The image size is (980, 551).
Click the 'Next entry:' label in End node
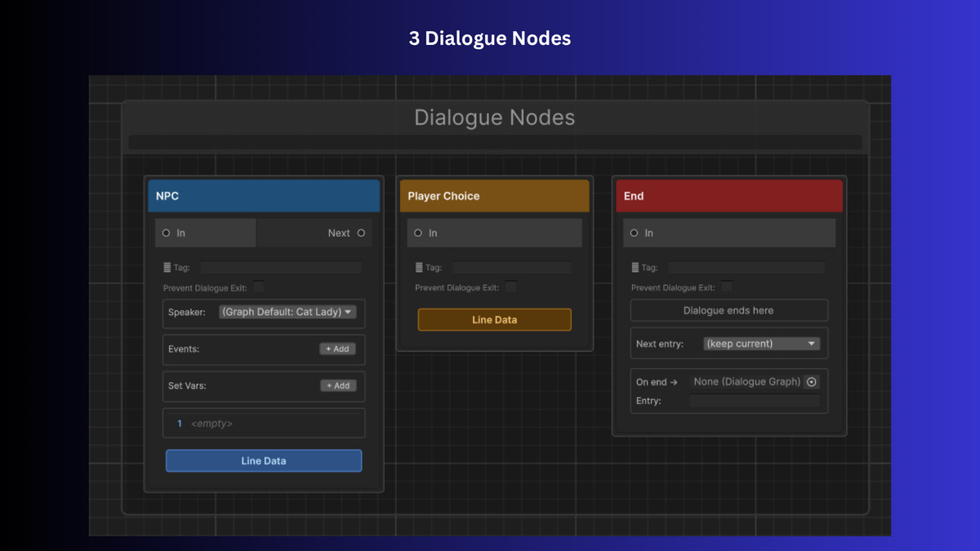(660, 344)
